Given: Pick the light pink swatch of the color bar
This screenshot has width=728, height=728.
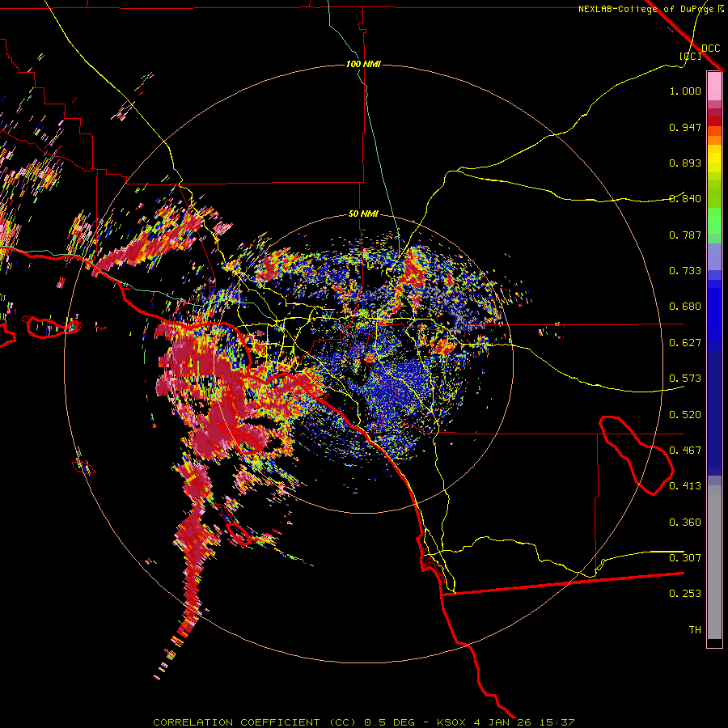Looking at the screenshot, I should click(x=714, y=86).
